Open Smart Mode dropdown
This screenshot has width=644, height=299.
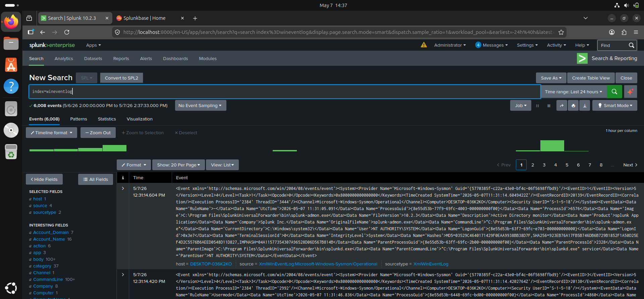click(x=615, y=106)
